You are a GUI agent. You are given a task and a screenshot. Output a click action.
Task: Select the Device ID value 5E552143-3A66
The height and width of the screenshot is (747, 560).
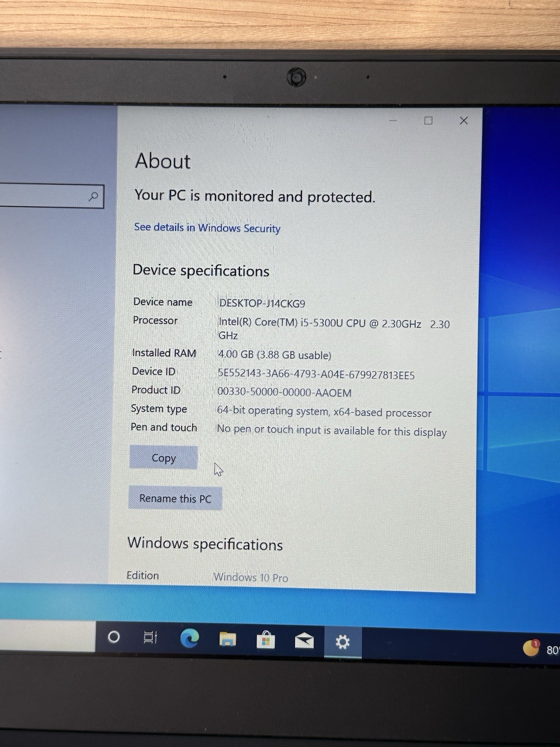click(316, 374)
